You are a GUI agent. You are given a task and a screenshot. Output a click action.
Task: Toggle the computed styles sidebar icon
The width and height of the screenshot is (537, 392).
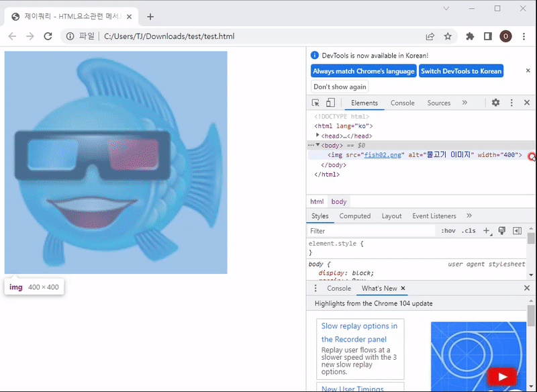click(517, 231)
